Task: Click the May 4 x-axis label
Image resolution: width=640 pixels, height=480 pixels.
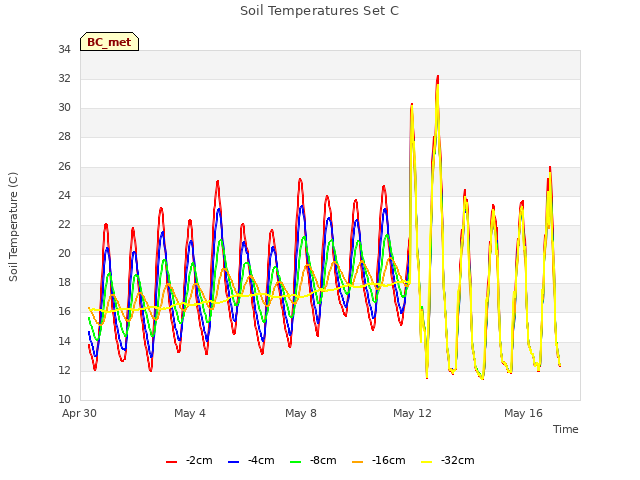Action: [x=190, y=413]
